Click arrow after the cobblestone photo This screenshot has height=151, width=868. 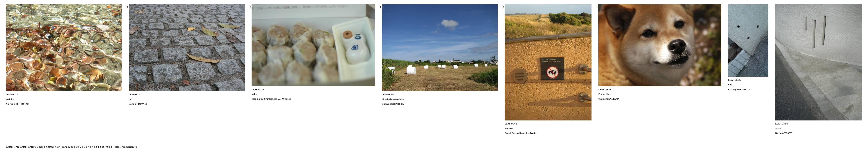[248, 7]
